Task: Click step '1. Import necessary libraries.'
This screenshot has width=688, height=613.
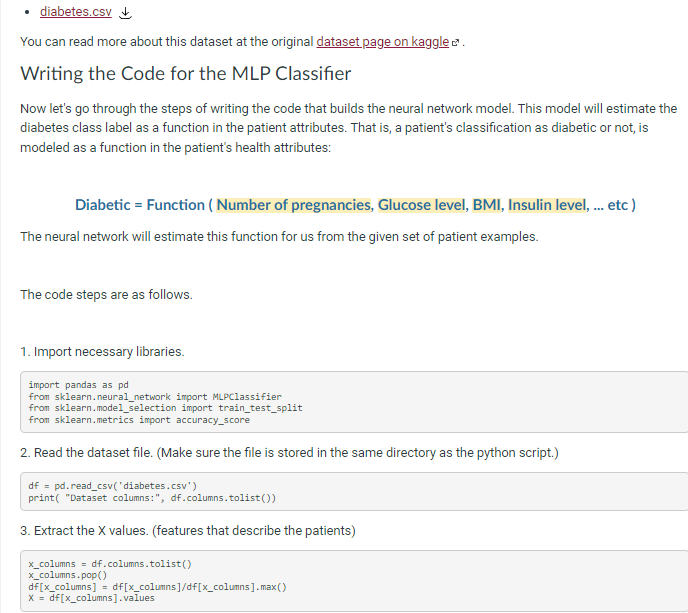Action: pos(102,351)
